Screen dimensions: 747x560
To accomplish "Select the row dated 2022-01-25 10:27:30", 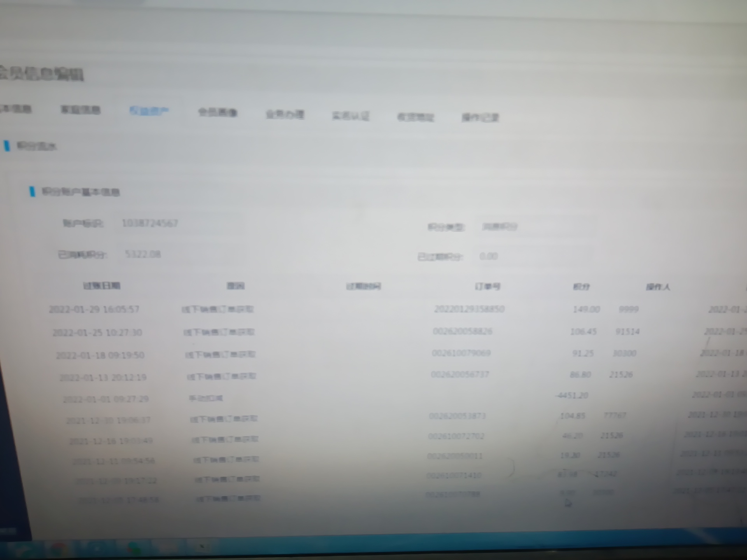I will click(97, 332).
